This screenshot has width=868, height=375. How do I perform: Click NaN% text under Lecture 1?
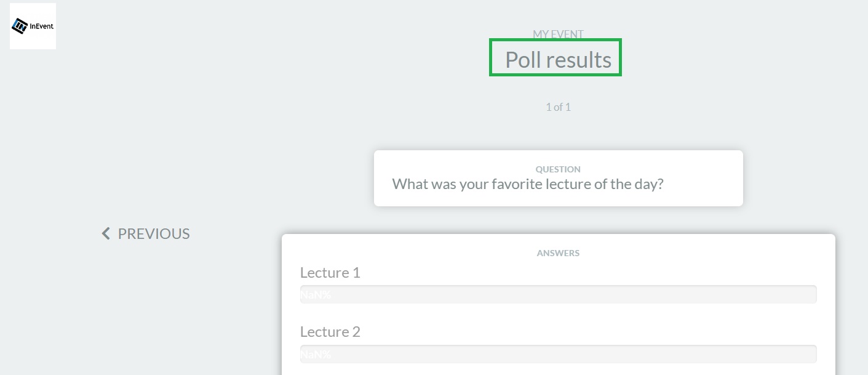click(316, 294)
